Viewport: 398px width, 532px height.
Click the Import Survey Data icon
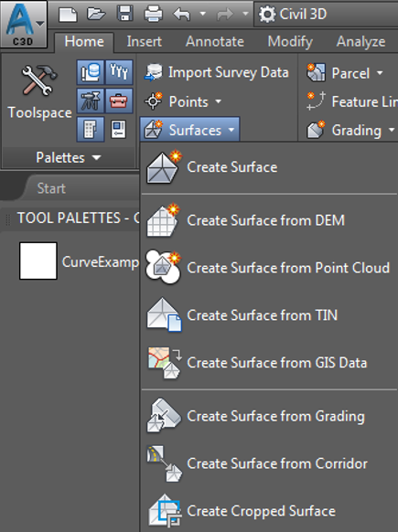tap(154, 72)
